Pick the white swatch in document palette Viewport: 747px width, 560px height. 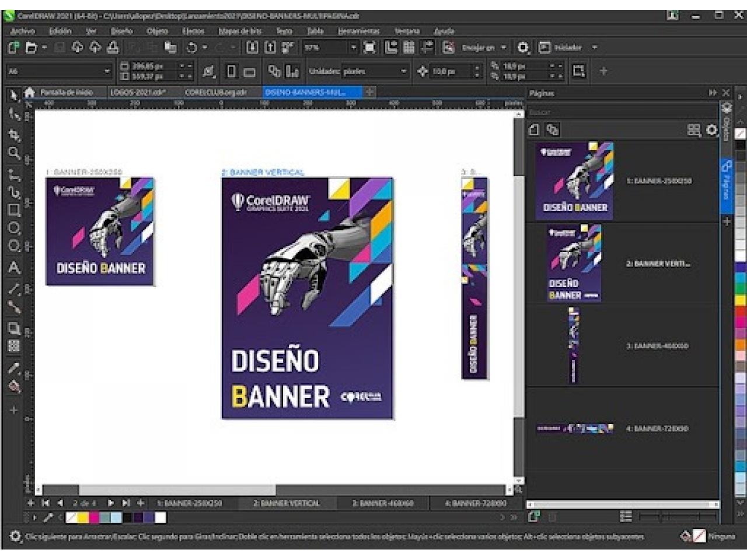(x=160, y=517)
